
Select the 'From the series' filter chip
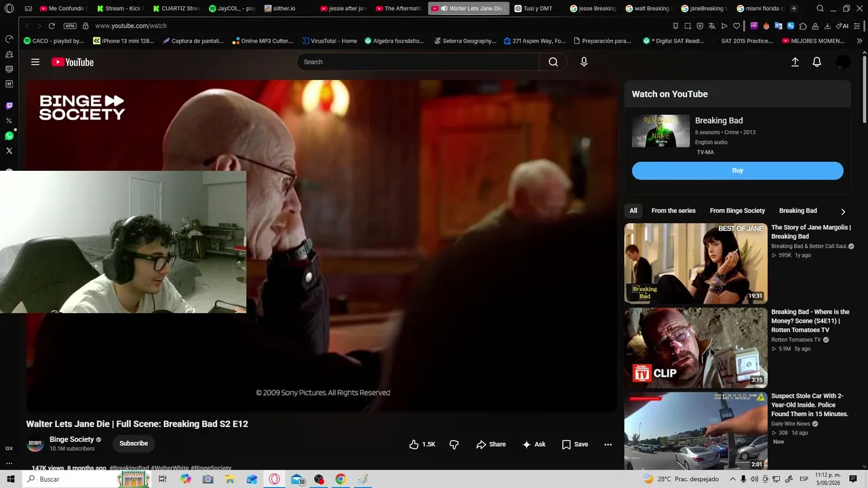673,211
